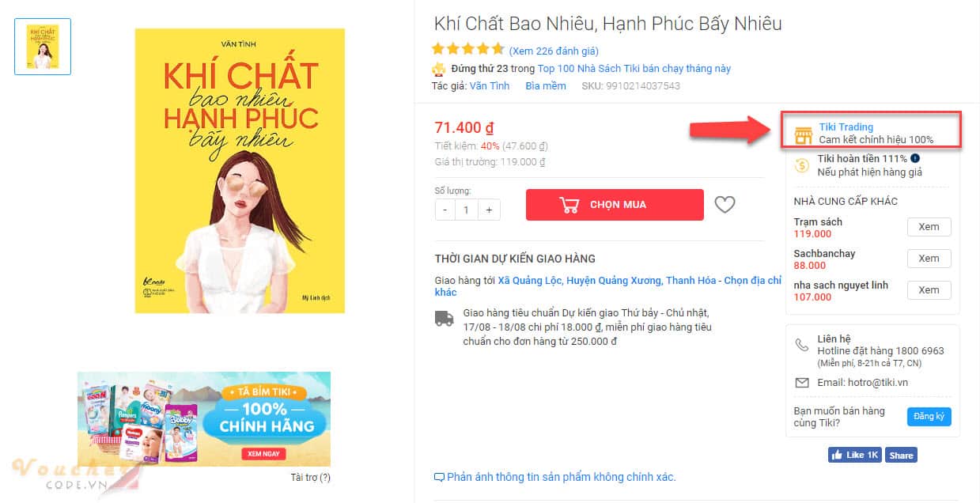
Task: Click the info icon beside Tiki hoàn tiền 111%
Action: 915,158
